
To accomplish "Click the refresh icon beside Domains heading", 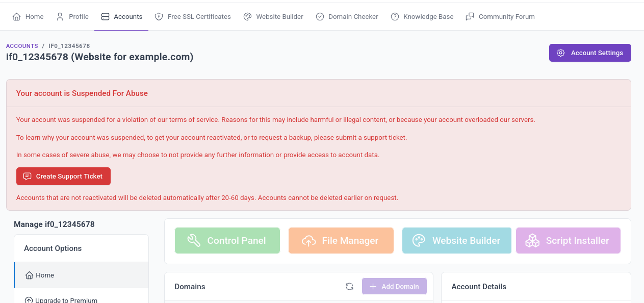I will (x=349, y=287).
